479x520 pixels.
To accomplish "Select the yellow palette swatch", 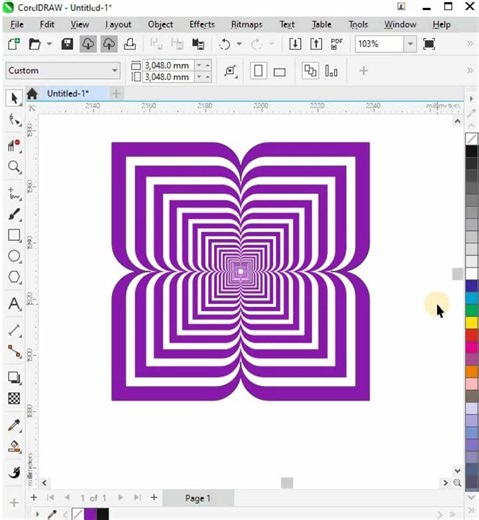I will click(x=472, y=322).
